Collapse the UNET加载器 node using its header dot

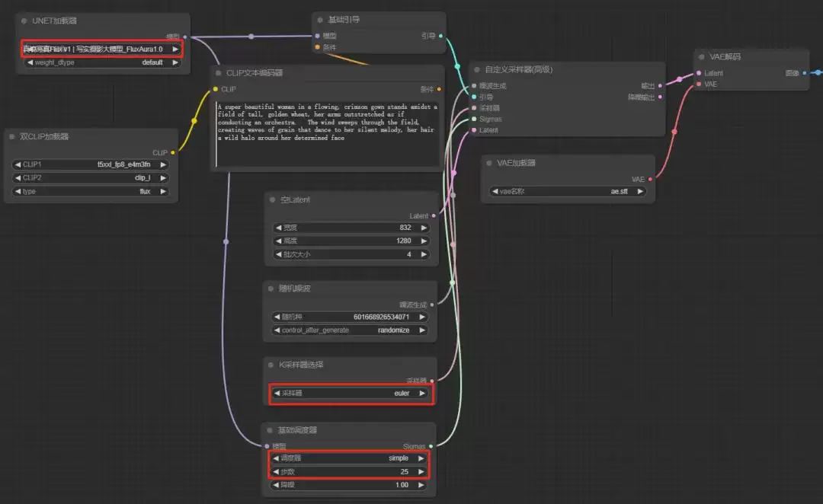tap(24, 21)
